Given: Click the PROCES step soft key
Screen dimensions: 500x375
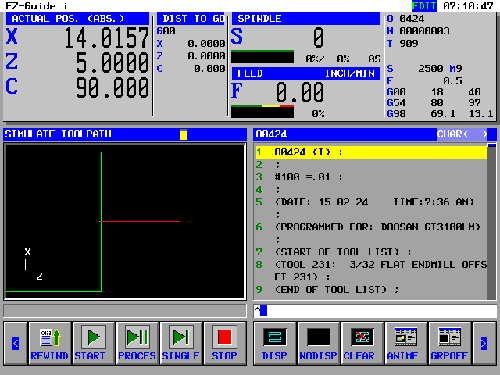Looking at the screenshot, I should click(137, 343).
